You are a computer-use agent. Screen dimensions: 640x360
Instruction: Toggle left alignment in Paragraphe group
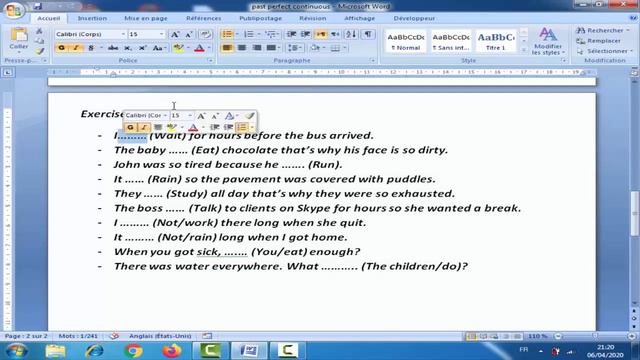227,48
